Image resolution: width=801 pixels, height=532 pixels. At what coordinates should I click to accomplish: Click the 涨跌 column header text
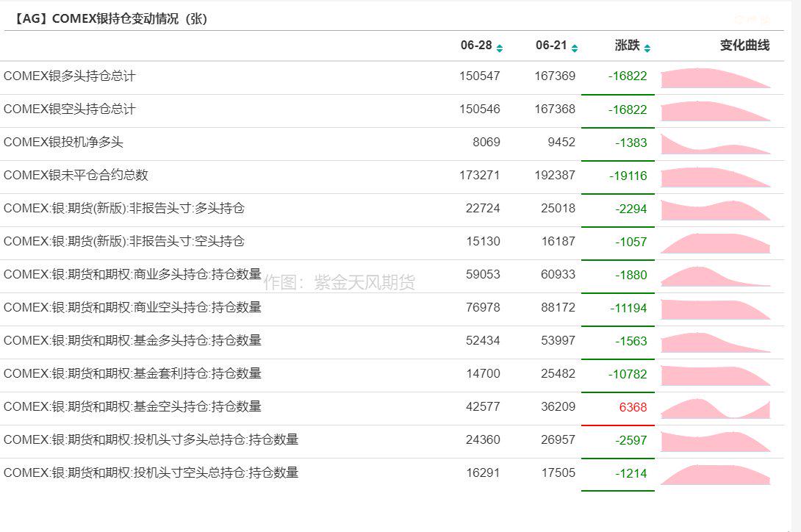coord(628,46)
